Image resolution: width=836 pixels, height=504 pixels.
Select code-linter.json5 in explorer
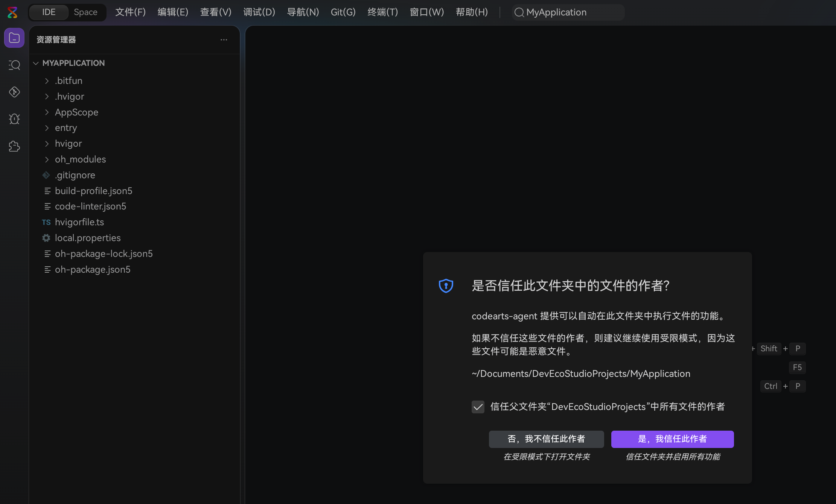[134, 206]
